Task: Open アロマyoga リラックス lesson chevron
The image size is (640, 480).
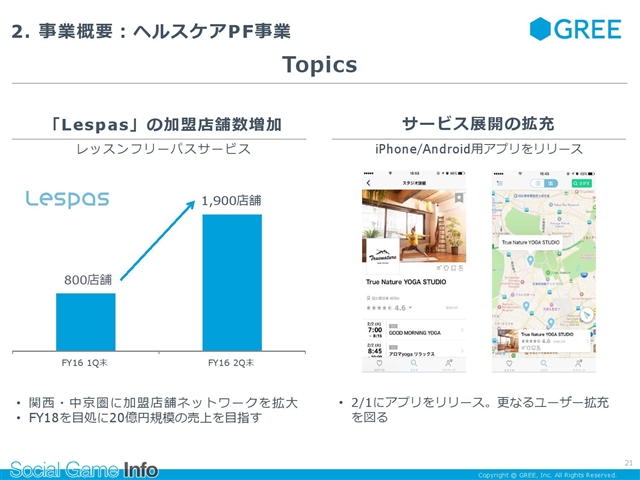Action: click(x=462, y=351)
